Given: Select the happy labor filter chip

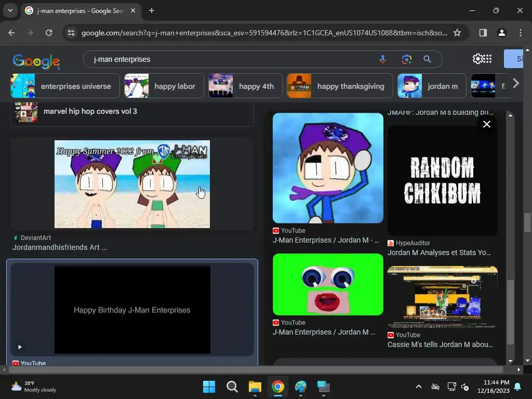Looking at the screenshot, I should click(164, 86).
